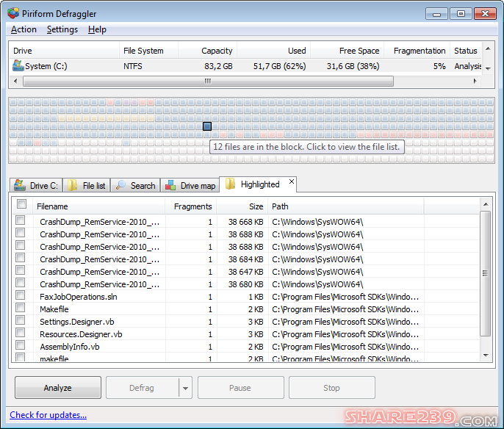
Task: Click the file list scroll down arrow
Action: (486, 355)
